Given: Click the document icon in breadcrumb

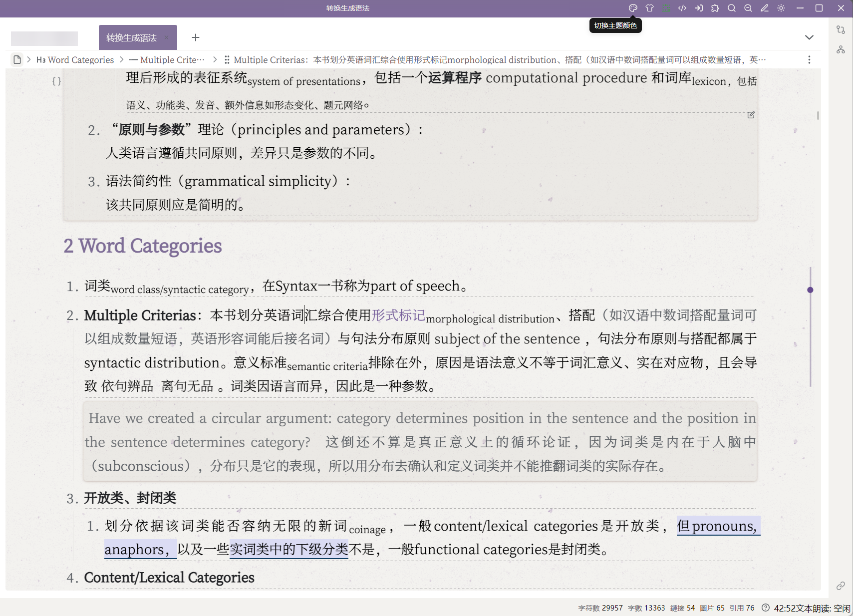Looking at the screenshot, I should tap(17, 60).
